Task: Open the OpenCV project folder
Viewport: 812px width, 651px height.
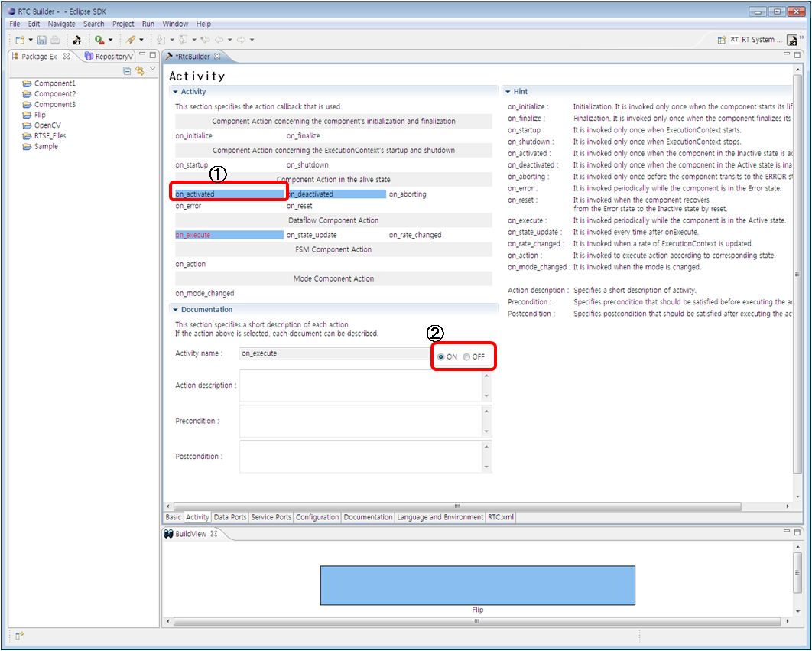Action: [42, 125]
